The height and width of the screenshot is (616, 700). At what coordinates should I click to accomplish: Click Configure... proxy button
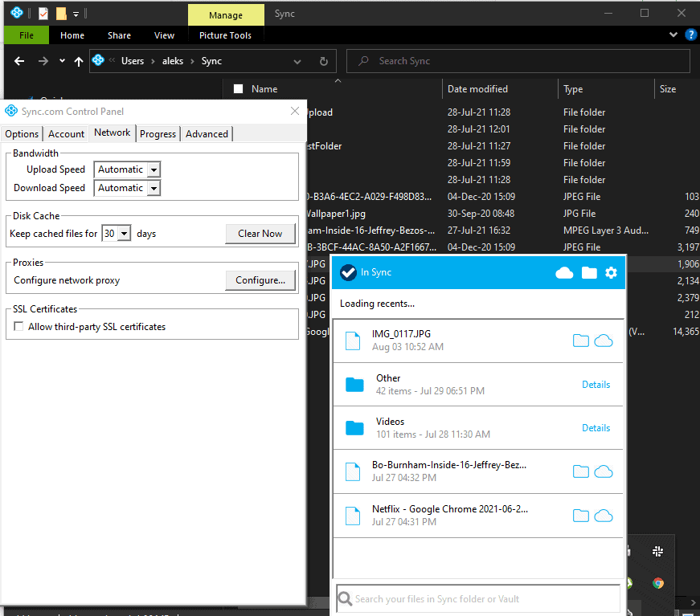coord(260,280)
